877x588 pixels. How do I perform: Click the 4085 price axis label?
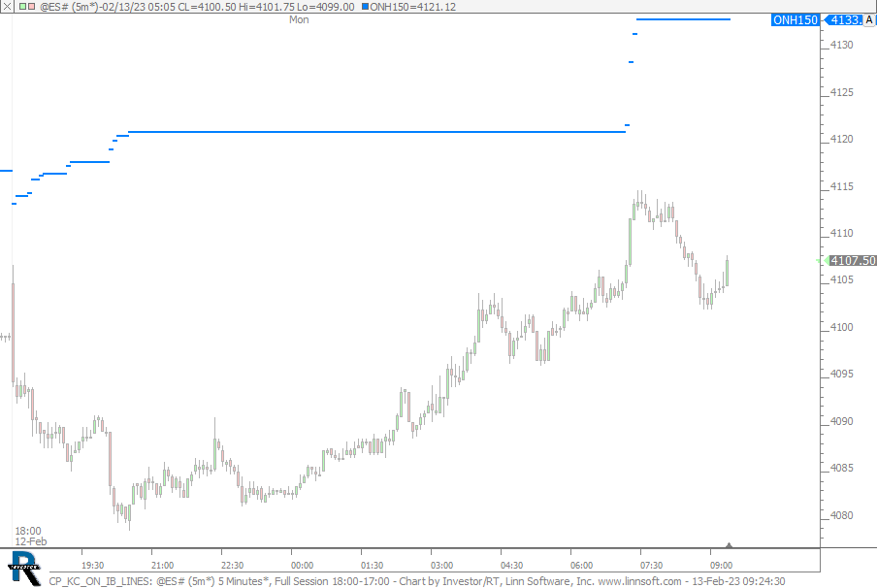tap(842, 468)
